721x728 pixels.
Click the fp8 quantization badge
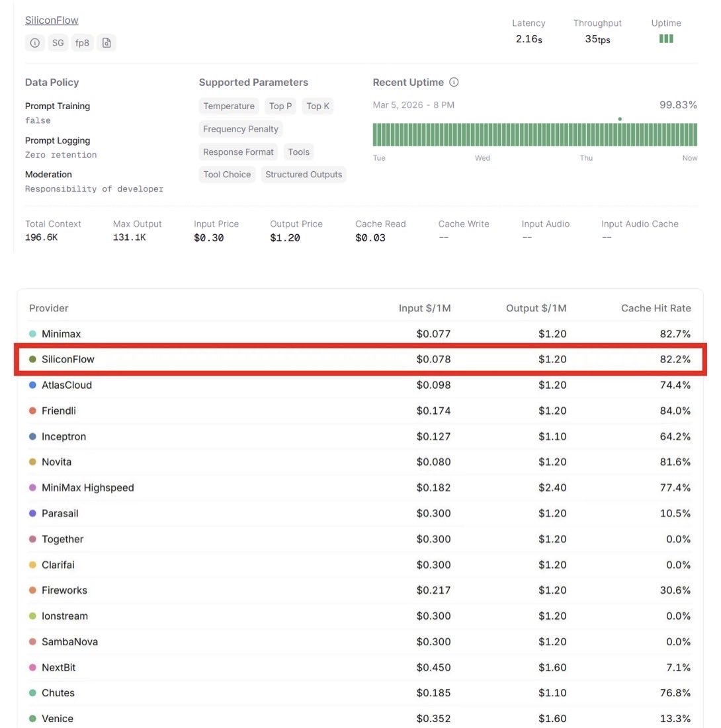pos(82,43)
